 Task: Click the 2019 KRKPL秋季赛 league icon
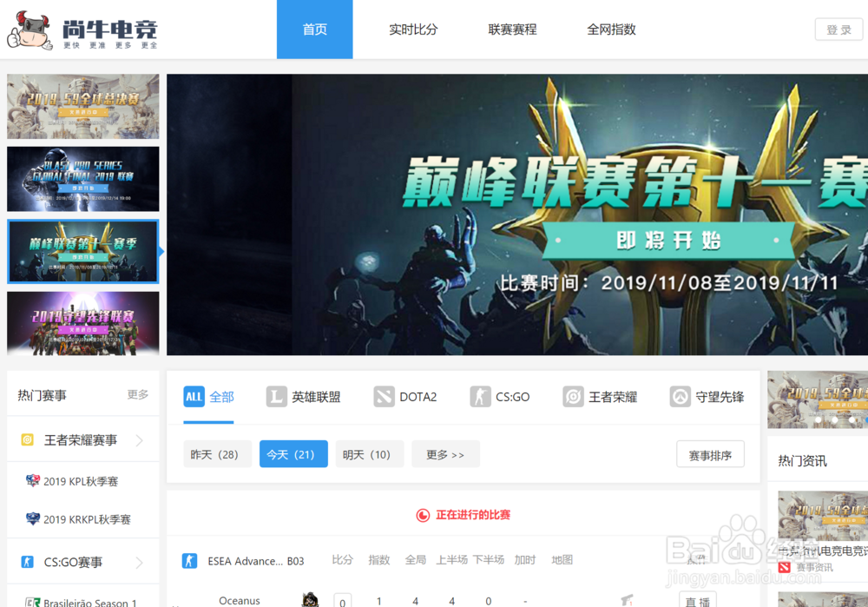click(33, 518)
